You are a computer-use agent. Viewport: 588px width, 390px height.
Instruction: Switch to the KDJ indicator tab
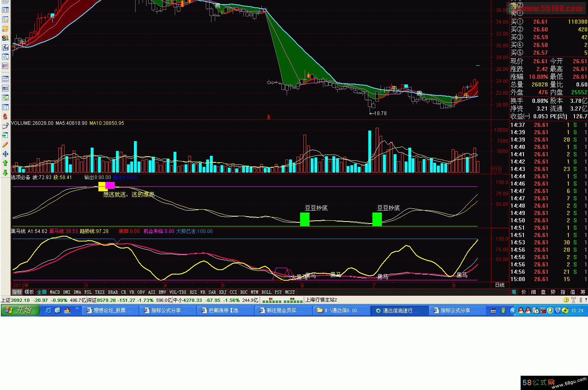pyautogui.click(x=223, y=292)
